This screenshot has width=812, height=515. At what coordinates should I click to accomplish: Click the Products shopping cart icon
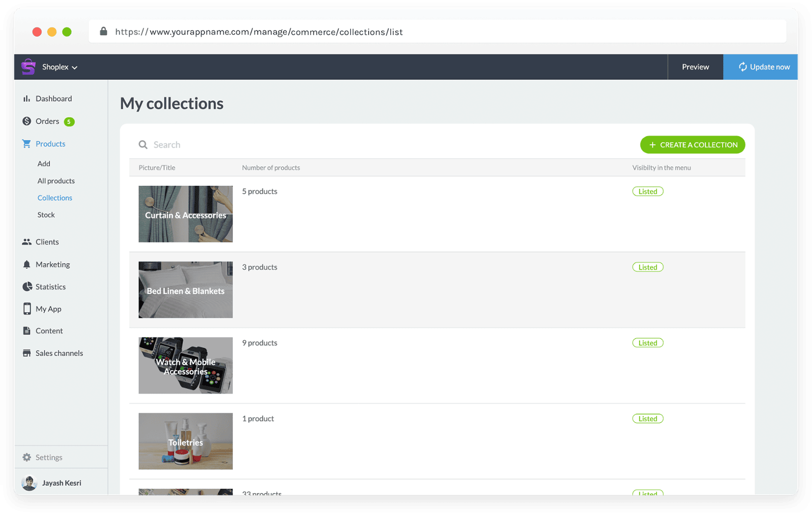(26, 144)
